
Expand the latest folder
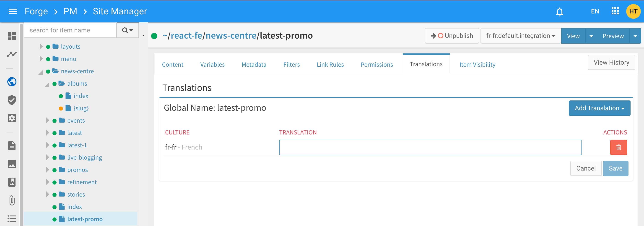pyautogui.click(x=47, y=133)
